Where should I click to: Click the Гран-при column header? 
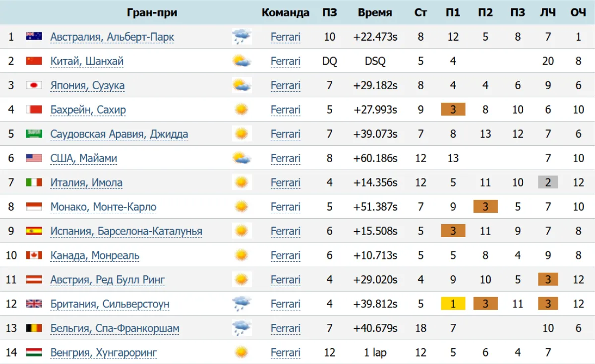pos(152,12)
